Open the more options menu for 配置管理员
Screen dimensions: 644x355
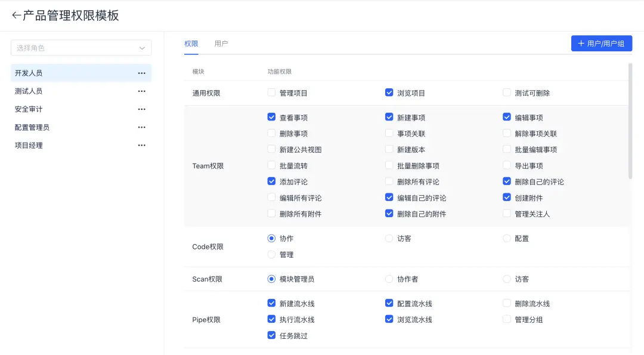click(141, 127)
